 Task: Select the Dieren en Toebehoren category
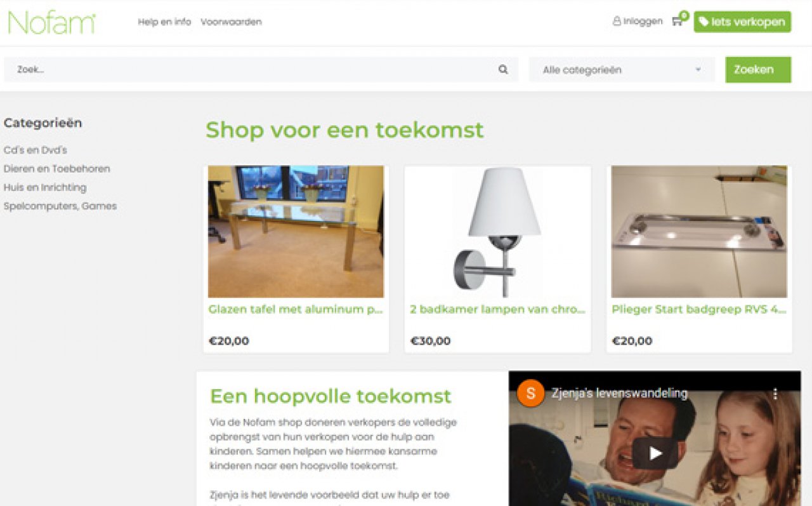click(x=56, y=169)
